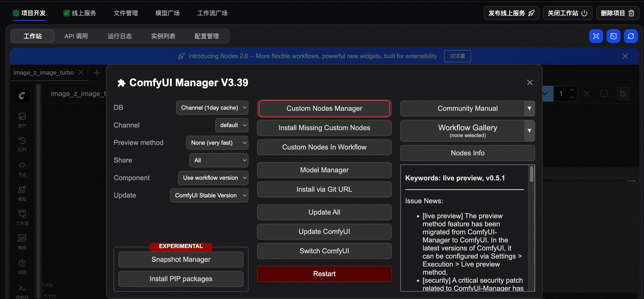Dismiss the Nodes 2.0 announcement banner
The image size is (644, 299).
coord(625,56)
